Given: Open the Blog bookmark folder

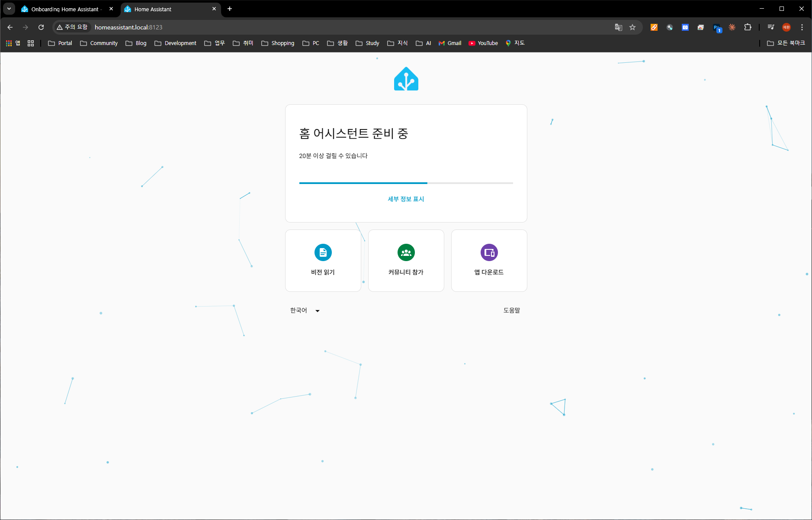Looking at the screenshot, I should (x=136, y=43).
